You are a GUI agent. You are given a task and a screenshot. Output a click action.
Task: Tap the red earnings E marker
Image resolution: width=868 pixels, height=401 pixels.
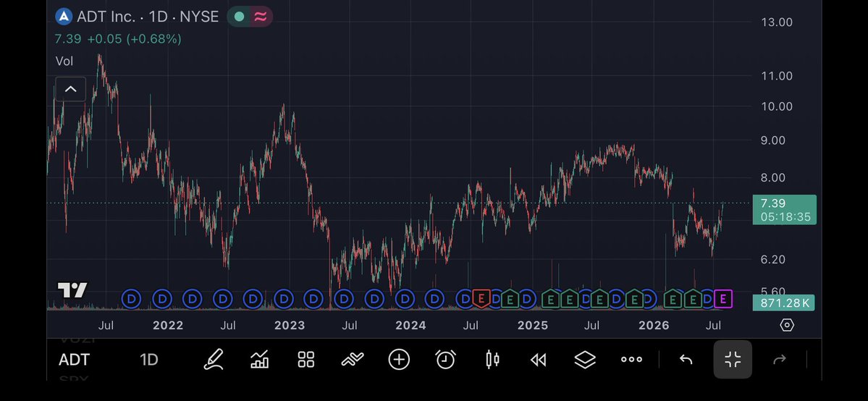(x=481, y=299)
